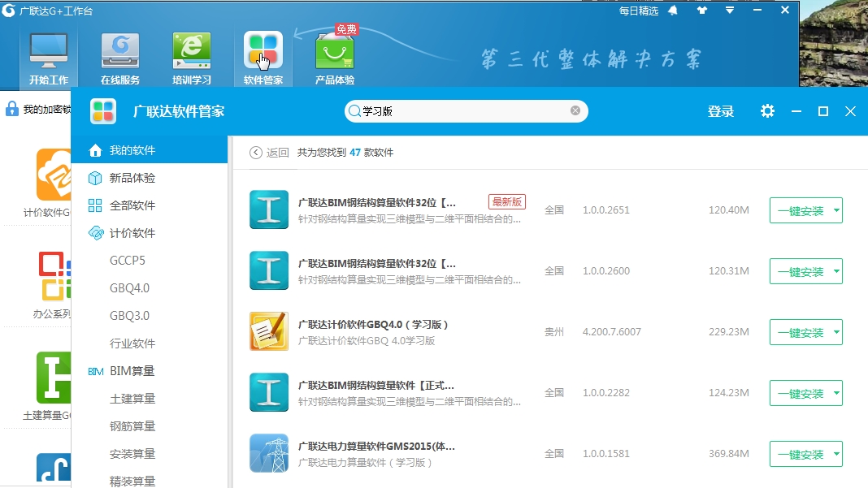This screenshot has height=488, width=868.
Task: Expand install options arrow for GBQ4.0 学习版
Action: click(x=836, y=332)
